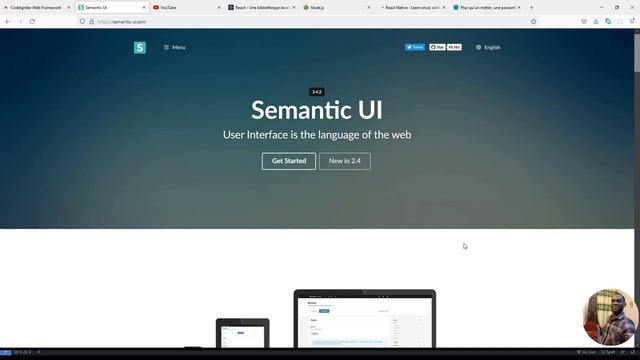Click the laptop mockup image

point(365,319)
